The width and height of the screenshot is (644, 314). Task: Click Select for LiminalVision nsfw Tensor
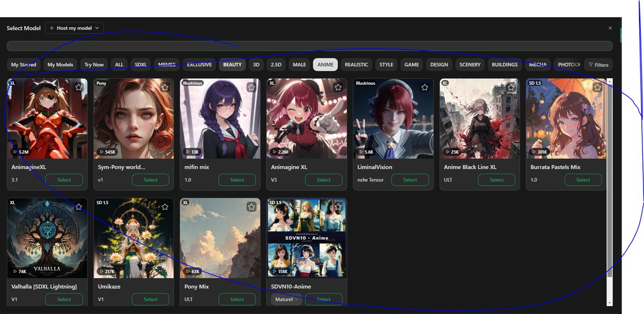pos(410,180)
